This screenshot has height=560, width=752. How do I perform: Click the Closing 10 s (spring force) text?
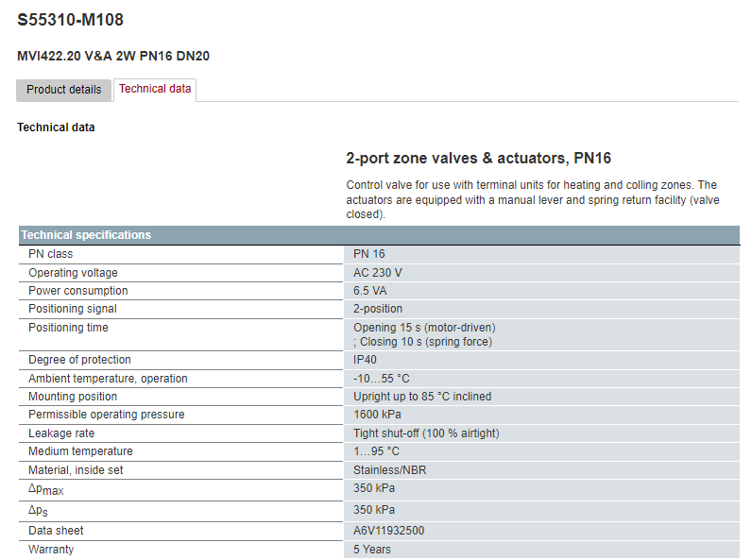[426, 342]
